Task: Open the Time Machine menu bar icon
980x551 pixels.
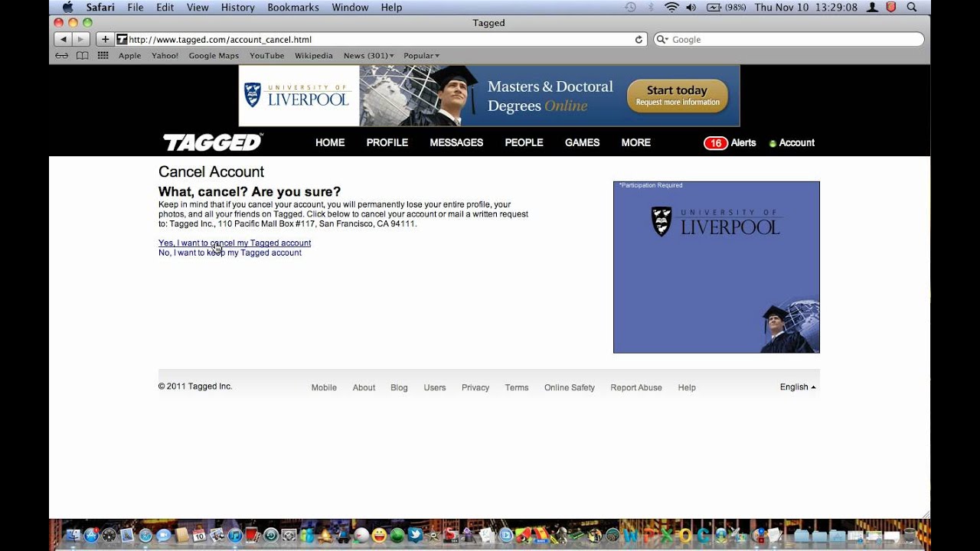Action: (630, 7)
